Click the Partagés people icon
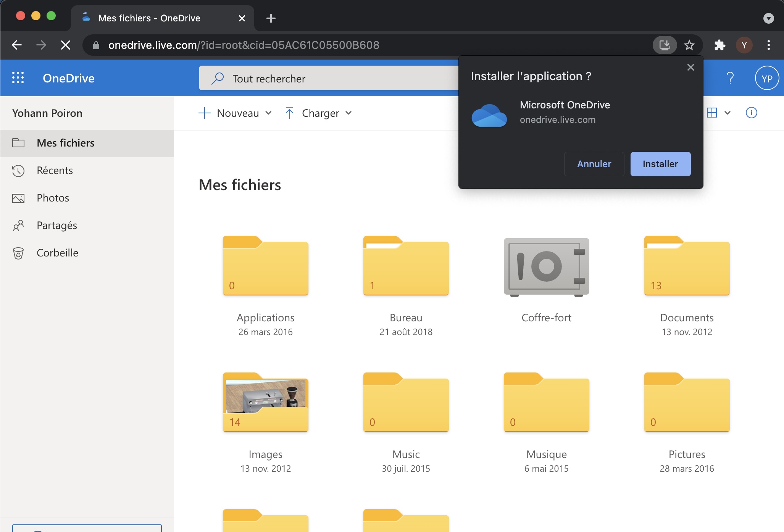784x532 pixels. (x=18, y=225)
